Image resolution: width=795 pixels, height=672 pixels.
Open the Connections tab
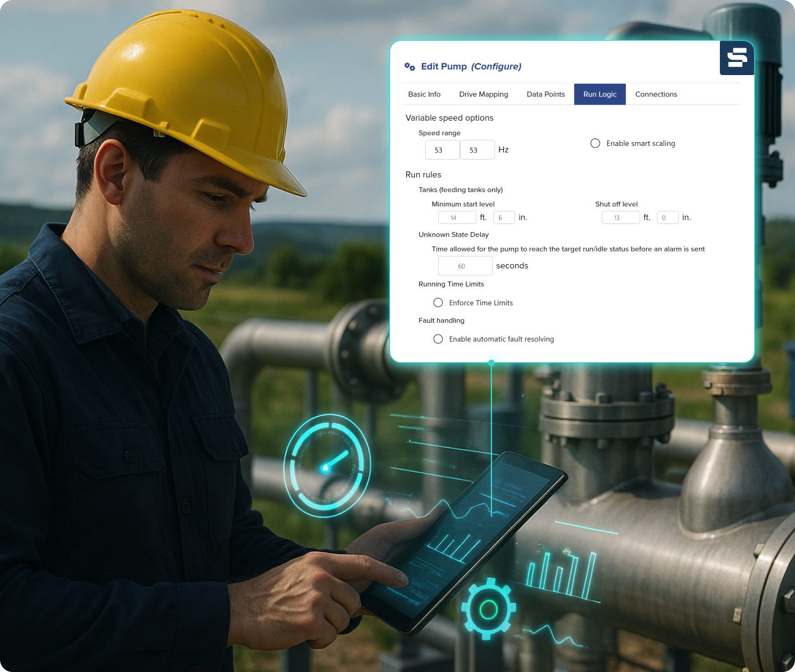656,94
